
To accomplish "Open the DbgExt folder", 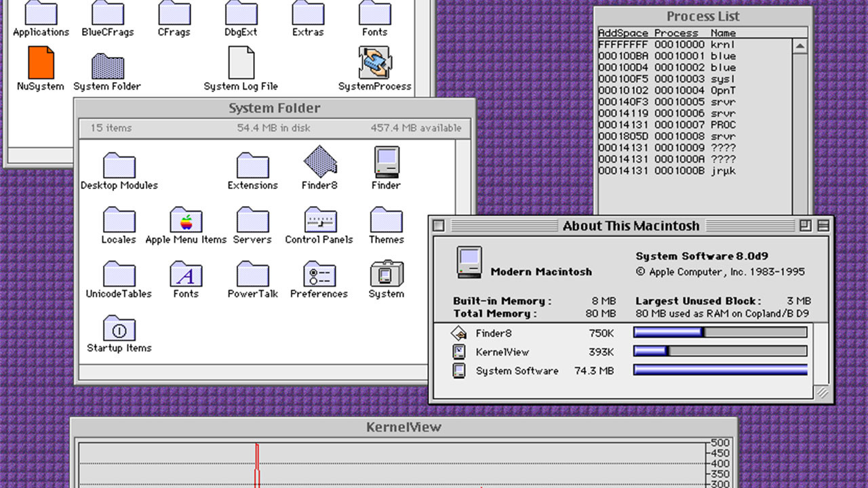I will pyautogui.click(x=241, y=12).
